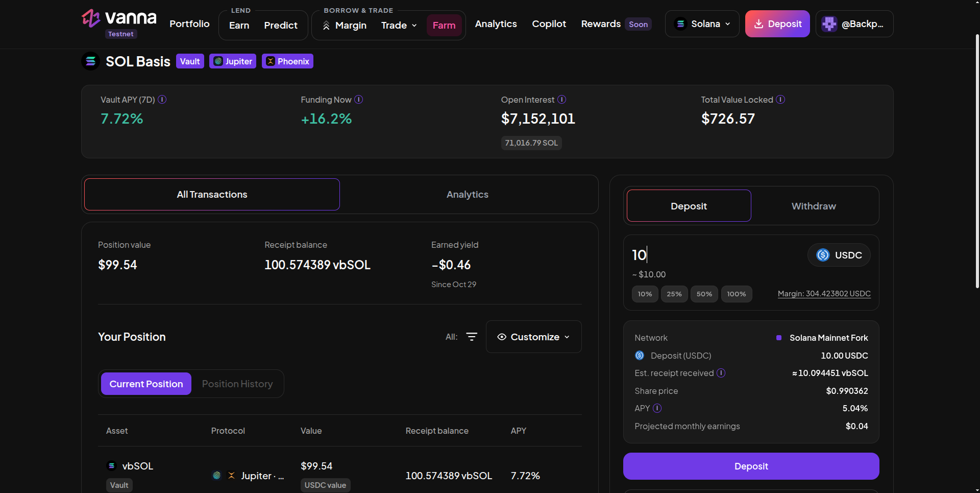This screenshot has width=980, height=493.
Task: Click the info icon next to Vault APY (7D)
Action: pyautogui.click(x=162, y=100)
